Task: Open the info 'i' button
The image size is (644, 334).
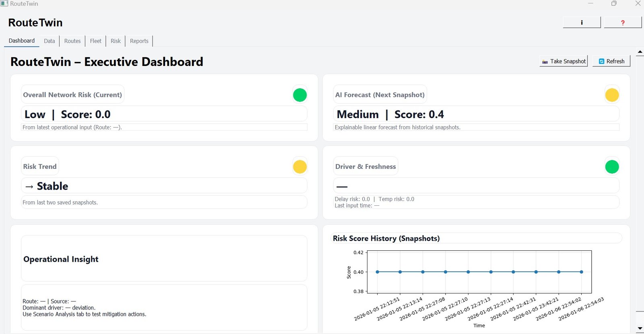Action: [x=582, y=23]
